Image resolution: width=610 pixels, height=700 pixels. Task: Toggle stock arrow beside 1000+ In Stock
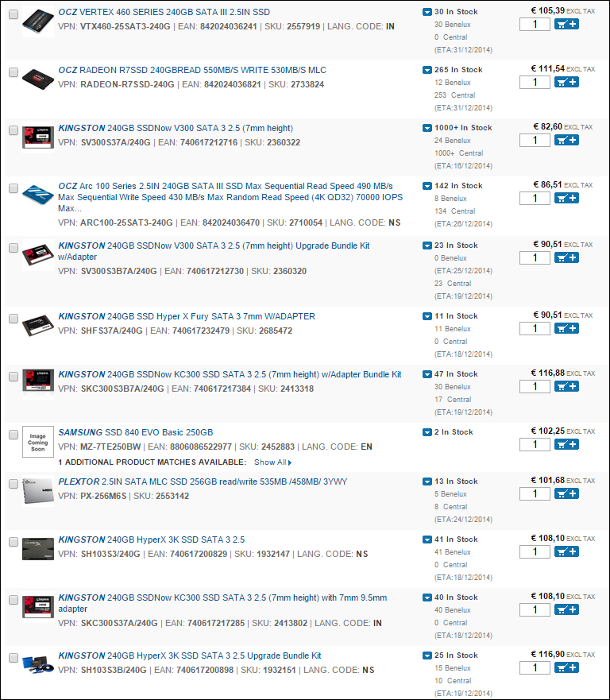(x=427, y=128)
